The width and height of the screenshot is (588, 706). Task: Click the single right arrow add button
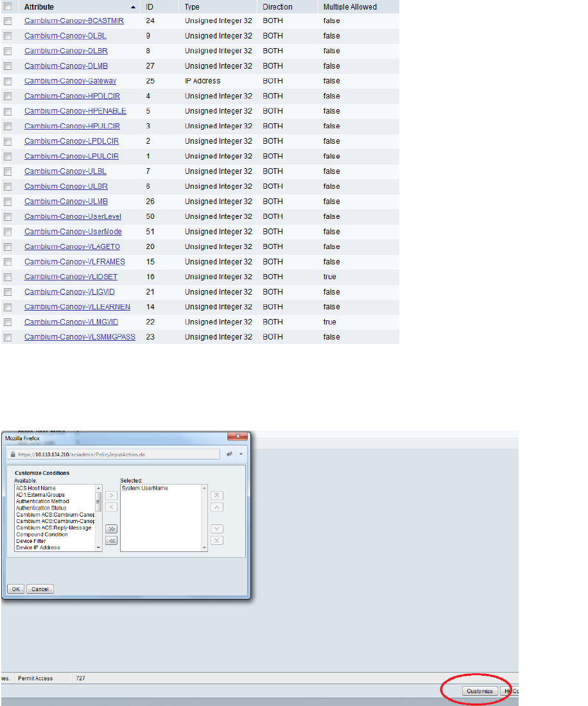pyautogui.click(x=111, y=495)
